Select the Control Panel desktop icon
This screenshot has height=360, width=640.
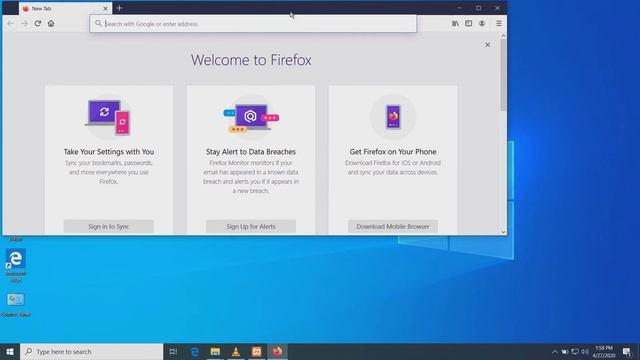click(x=16, y=304)
